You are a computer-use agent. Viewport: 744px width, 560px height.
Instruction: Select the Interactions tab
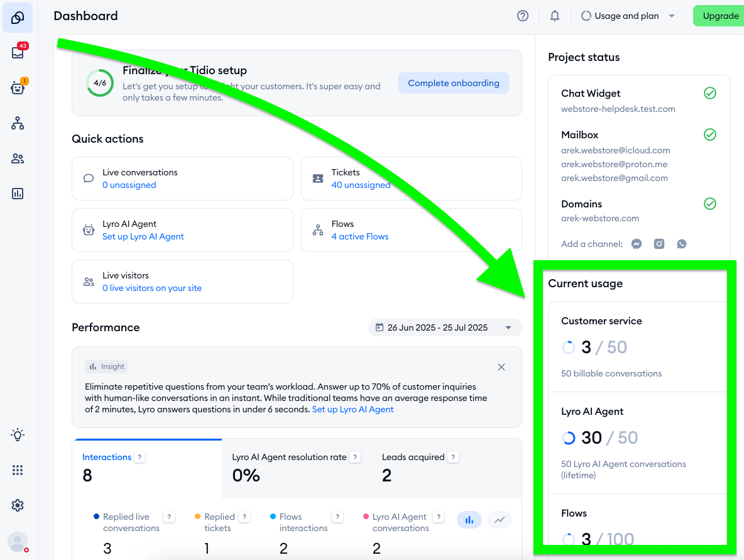(147, 468)
